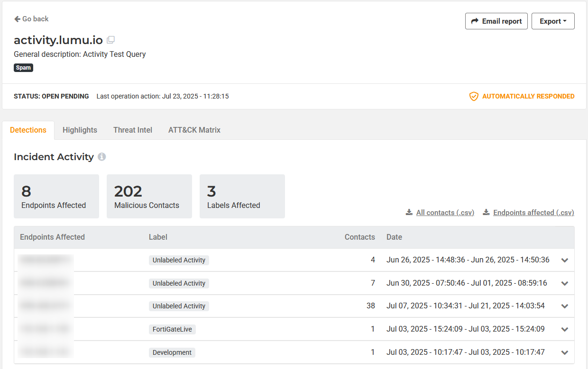588x369 pixels.
Task: Copy the activity.lumu.io domain name
Action: 110,40
